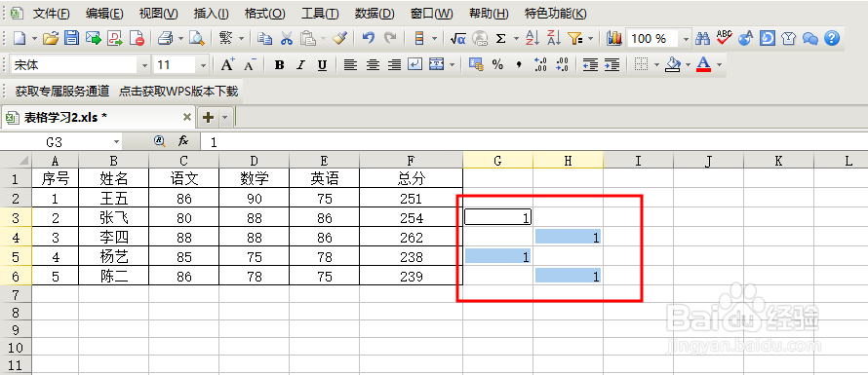Click the chat bubbles feedback icon

810,38
